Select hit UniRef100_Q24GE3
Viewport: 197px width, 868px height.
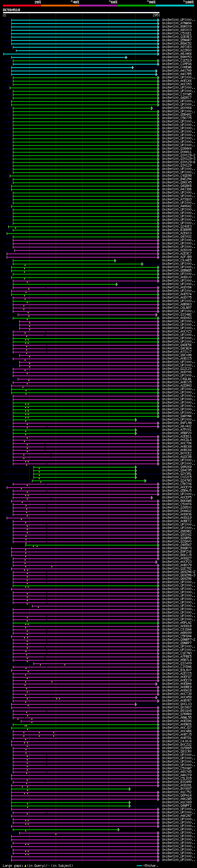point(177,226)
